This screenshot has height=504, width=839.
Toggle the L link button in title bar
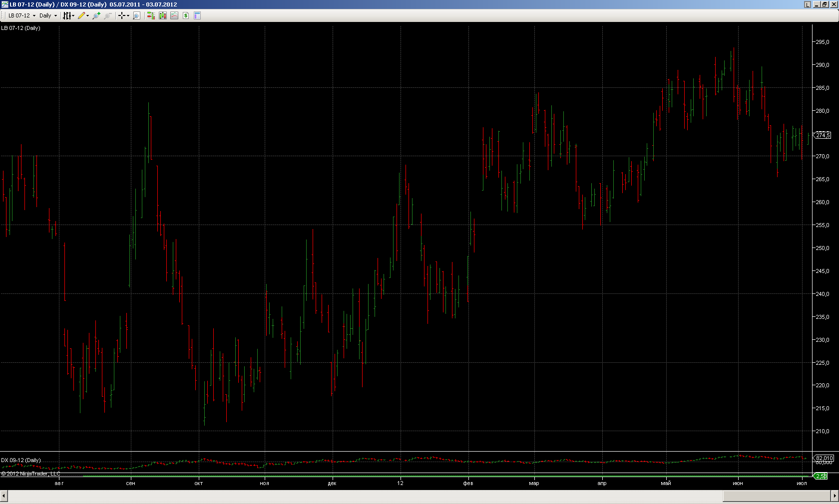point(808,4)
